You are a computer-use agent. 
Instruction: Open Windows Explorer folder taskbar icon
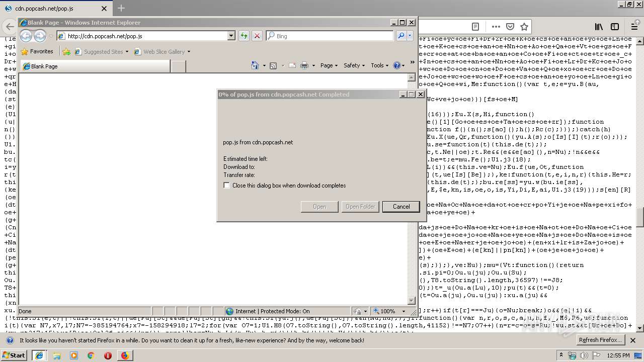click(57, 355)
